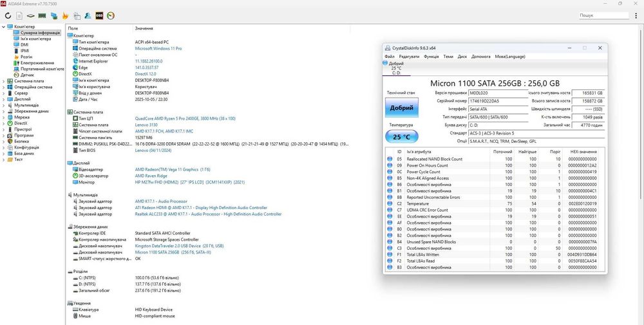Image resolution: width=644 pixels, height=325 pixels.
Task: Open the Report page icon in toolbar
Action: [19, 15]
